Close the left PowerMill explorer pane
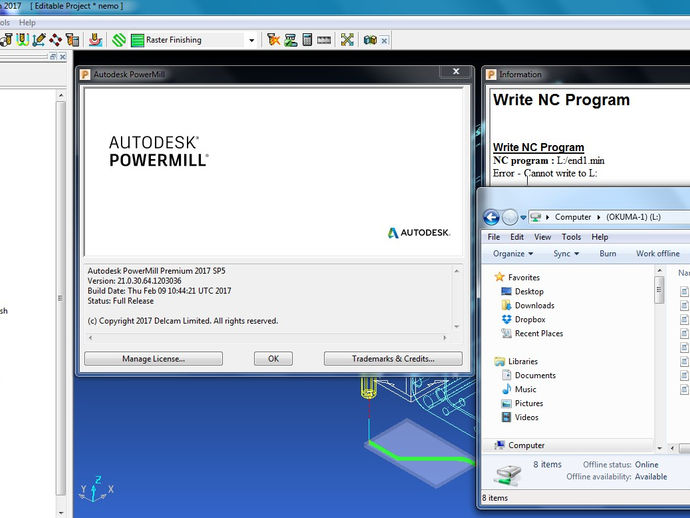Screen dimensions: 690x518 point(62,56)
